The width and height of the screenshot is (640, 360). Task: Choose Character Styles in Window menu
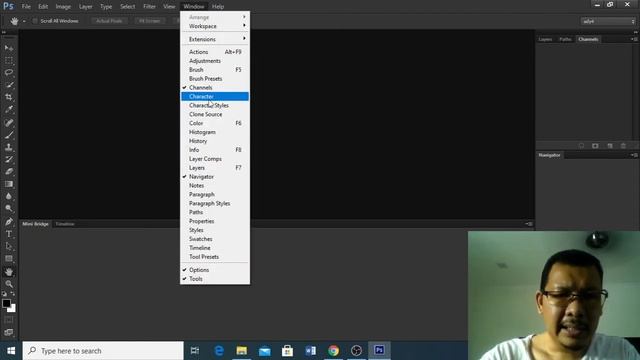(x=215, y=105)
